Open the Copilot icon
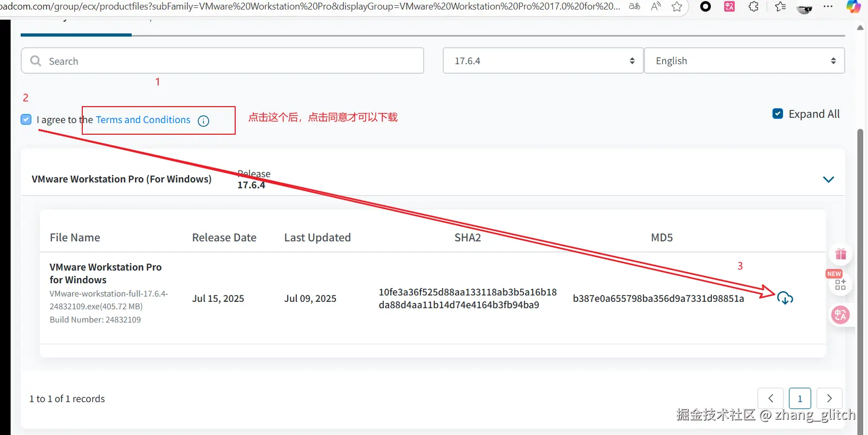This screenshot has height=435, width=868. [853, 6]
